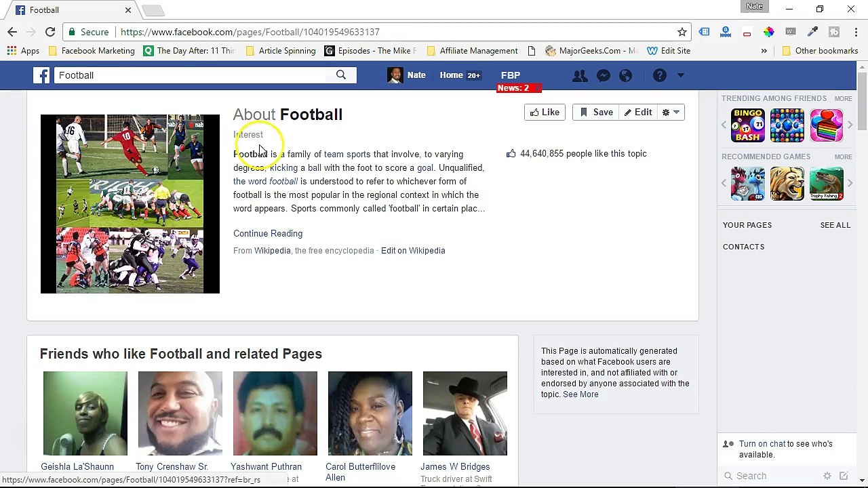Image resolution: width=868 pixels, height=488 pixels.
Task: Click the Edit button
Action: 638,113
